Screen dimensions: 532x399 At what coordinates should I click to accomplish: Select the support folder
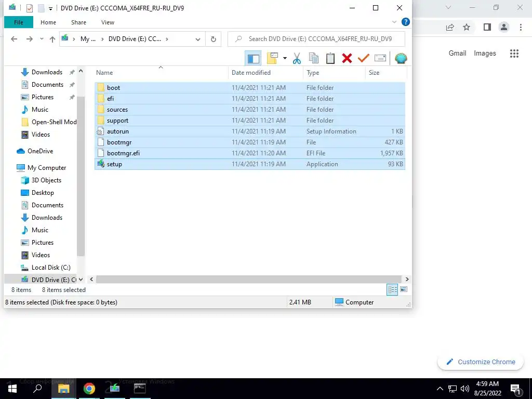[250, 121]
